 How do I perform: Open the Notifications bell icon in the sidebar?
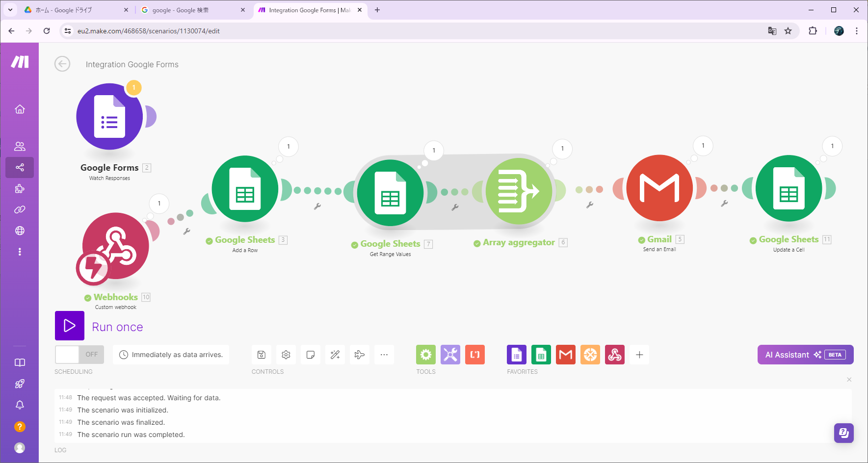point(20,405)
